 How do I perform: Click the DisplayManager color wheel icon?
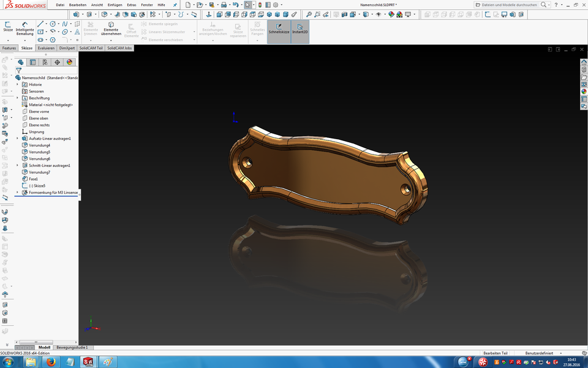click(69, 62)
